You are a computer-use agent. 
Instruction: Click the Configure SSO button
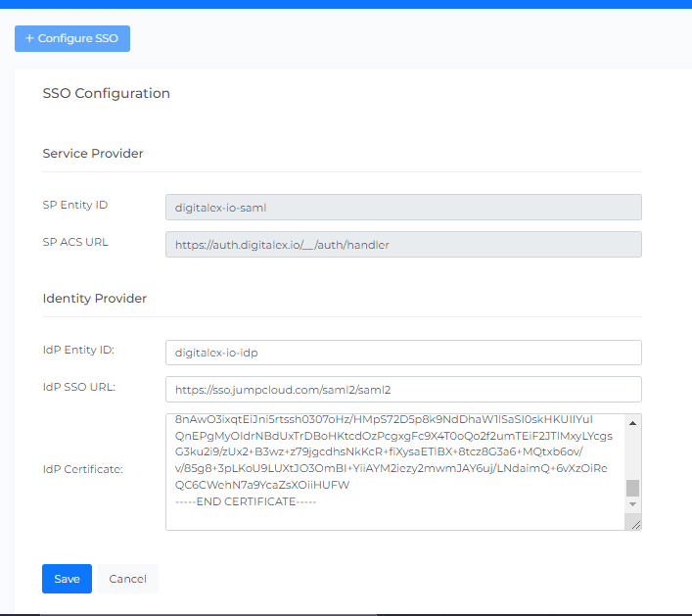[x=72, y=38]
